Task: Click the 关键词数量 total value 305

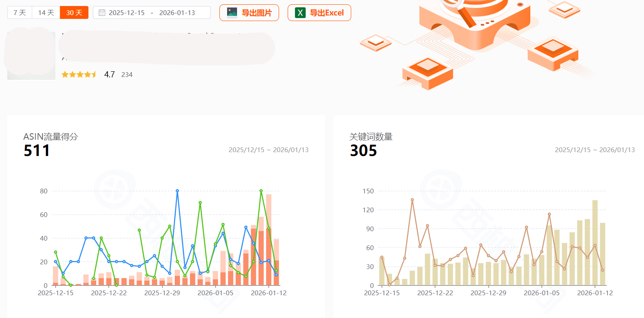Action: coord(363,151)
